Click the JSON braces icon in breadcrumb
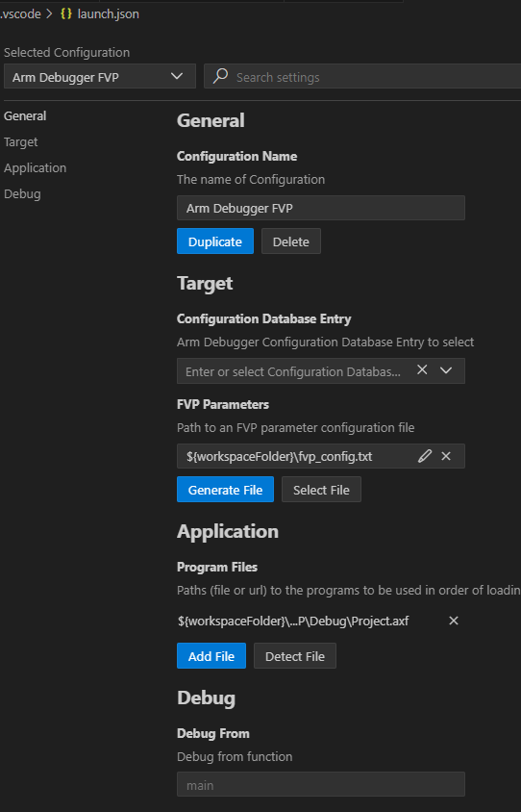Viewport: 521px width, 812px height. (66, 14)
